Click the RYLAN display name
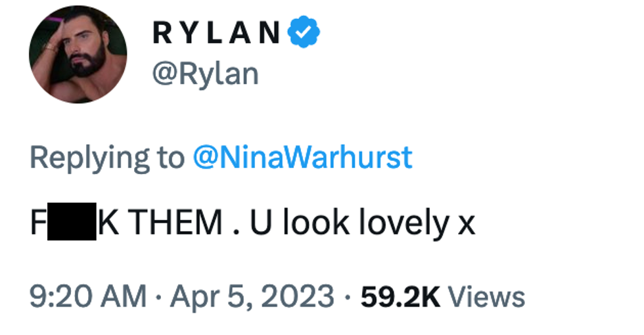644x335 pixels. tap(218, 34)
